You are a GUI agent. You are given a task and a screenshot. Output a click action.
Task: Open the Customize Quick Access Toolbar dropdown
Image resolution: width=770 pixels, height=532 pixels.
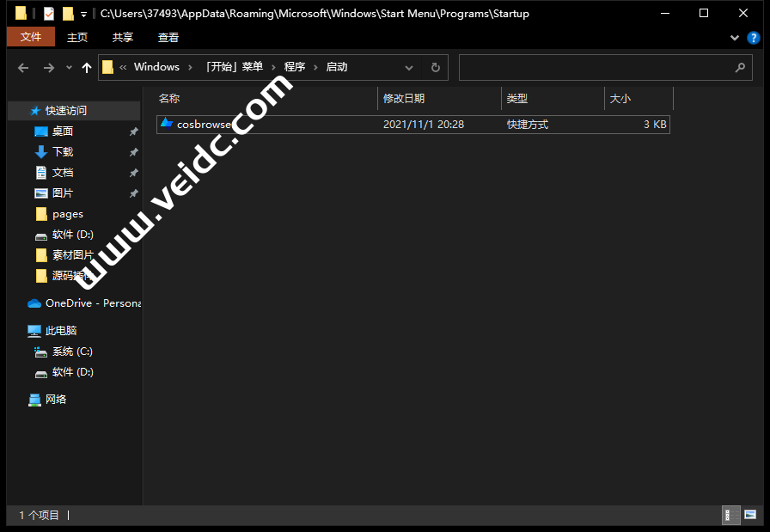coord(83,15)
